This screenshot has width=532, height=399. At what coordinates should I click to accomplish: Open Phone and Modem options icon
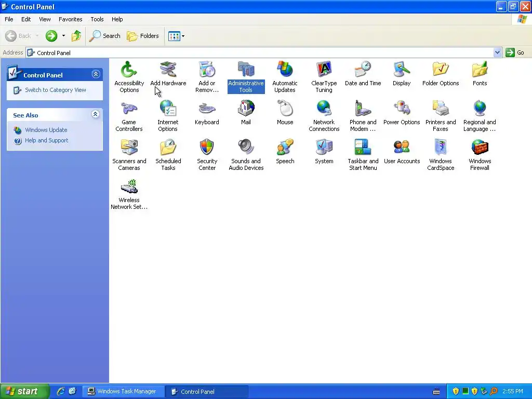(x=363, y=109)
